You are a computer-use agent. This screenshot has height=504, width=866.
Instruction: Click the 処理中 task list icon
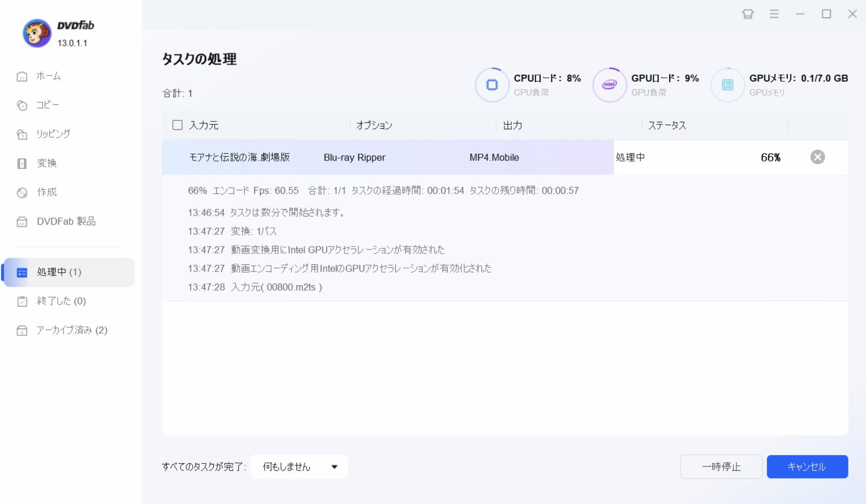[x=22, y=273]
